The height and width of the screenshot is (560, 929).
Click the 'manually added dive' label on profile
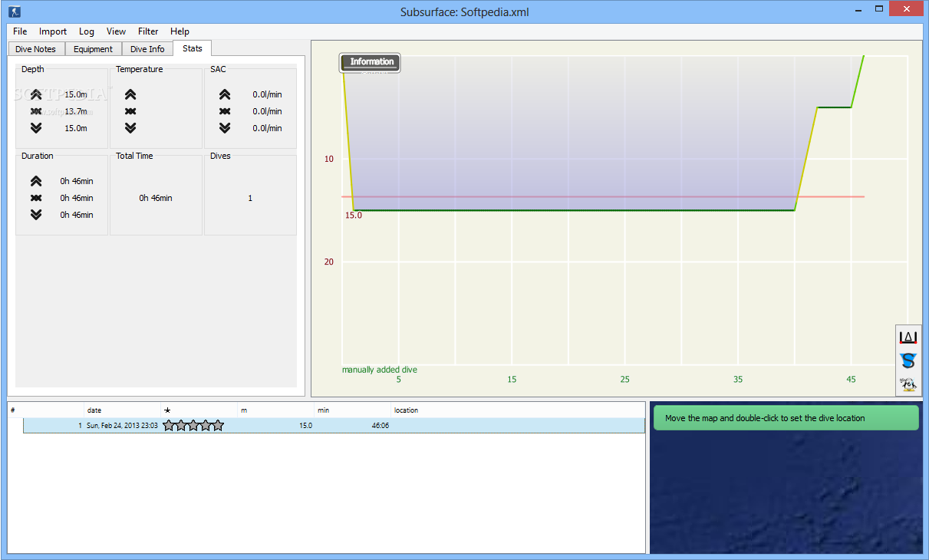coord(380,370)
